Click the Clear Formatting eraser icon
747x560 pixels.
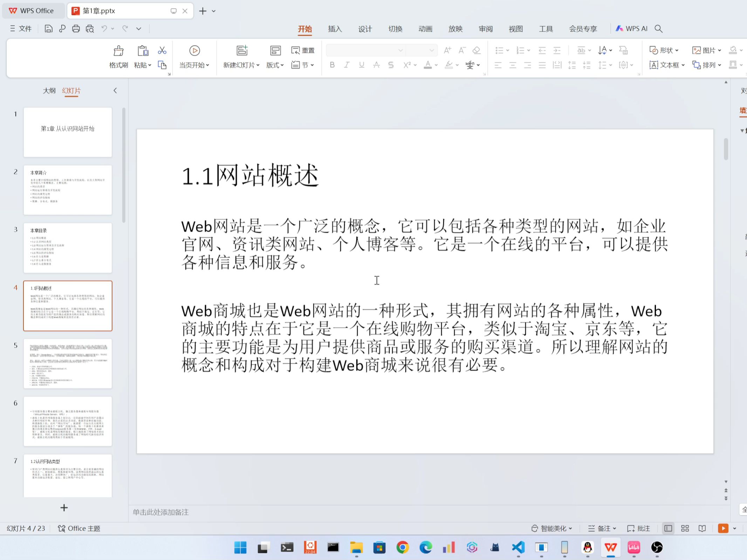click(x=477, y=50)
